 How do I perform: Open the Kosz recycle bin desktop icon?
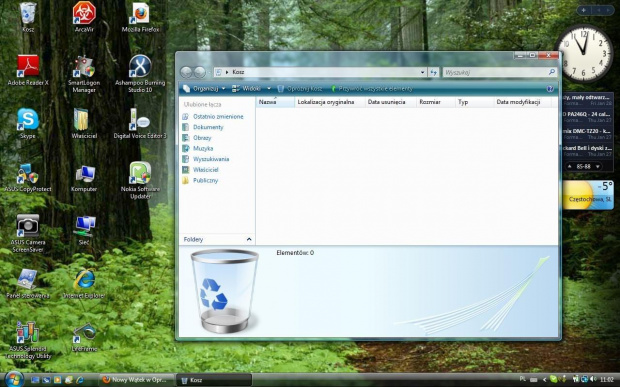click(x=28, y=17)
